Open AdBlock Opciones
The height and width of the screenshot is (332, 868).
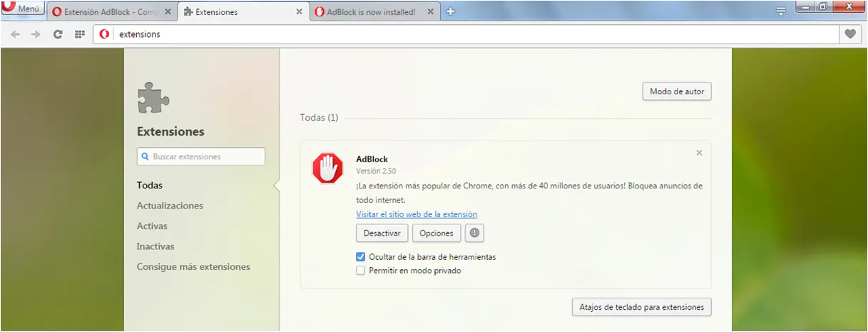pos(436,233)
